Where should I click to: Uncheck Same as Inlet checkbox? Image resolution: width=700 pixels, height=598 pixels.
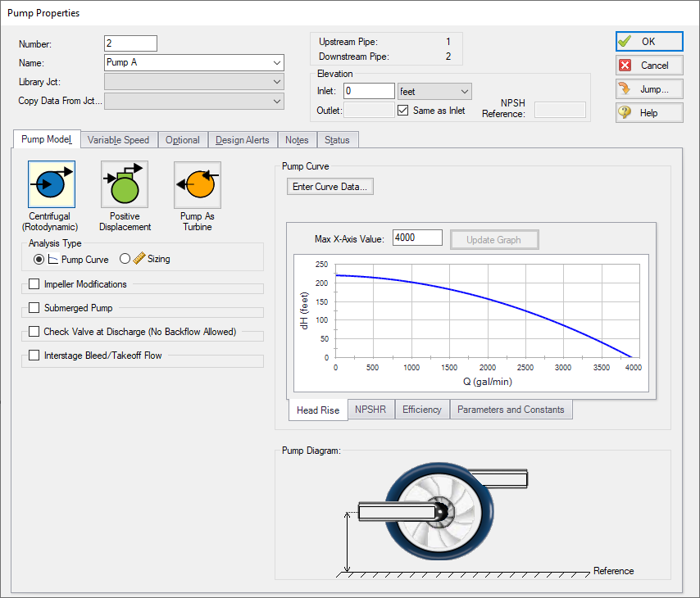(403, 111)
